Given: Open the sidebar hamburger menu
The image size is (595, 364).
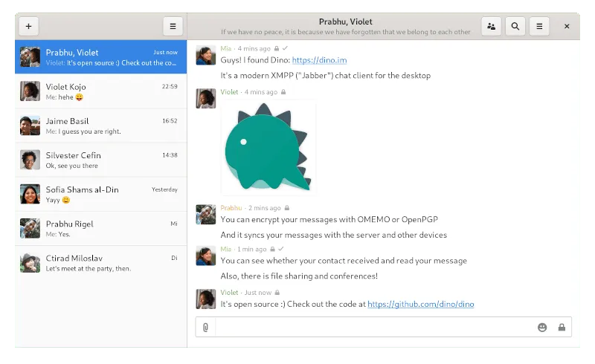Looking at the screenshot, I should (x=173, y=26).
